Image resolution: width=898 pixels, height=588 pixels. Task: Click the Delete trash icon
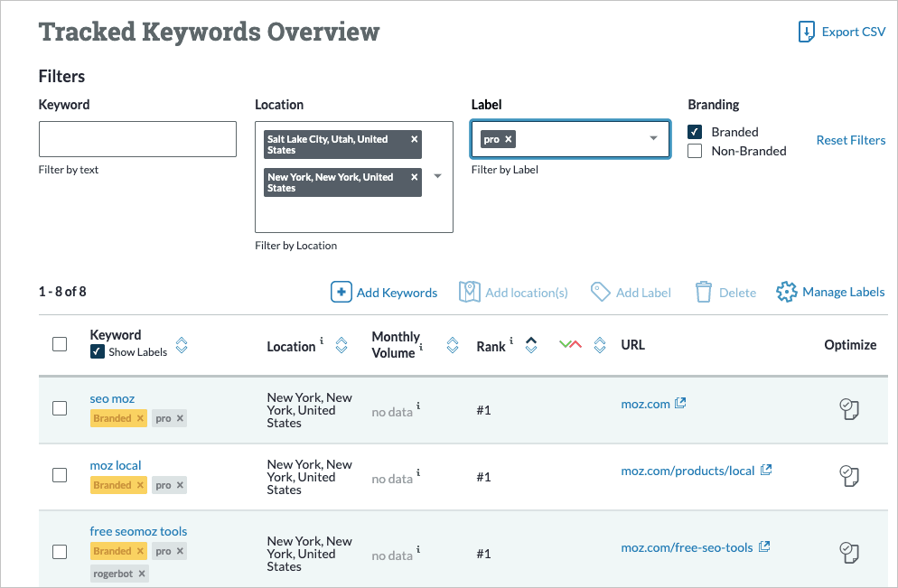click(x=704, y=292)
